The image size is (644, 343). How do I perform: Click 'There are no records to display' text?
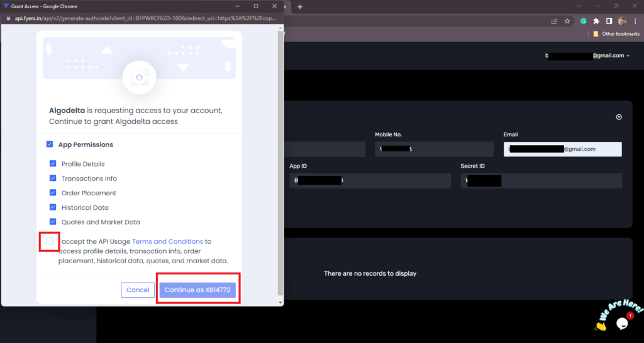tap(370, 273)
